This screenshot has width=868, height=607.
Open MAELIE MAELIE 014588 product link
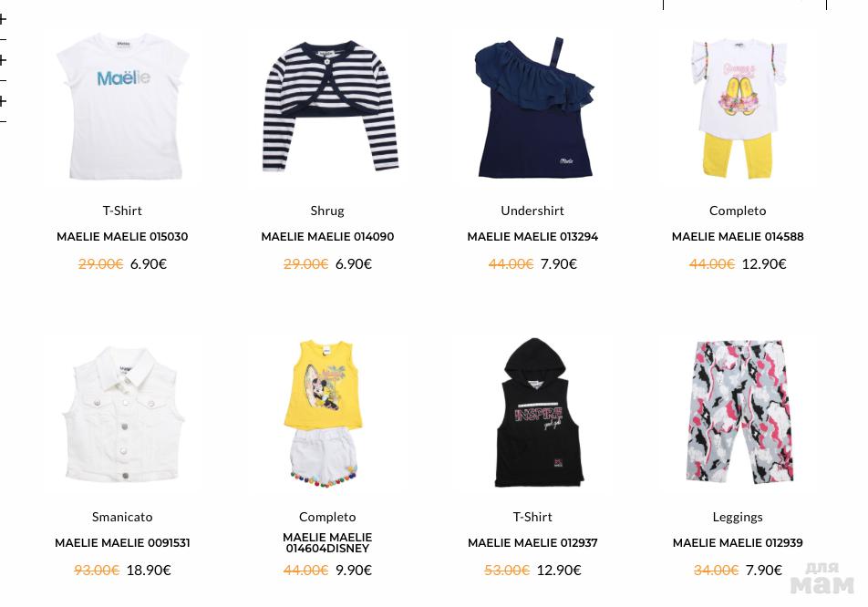738,237
